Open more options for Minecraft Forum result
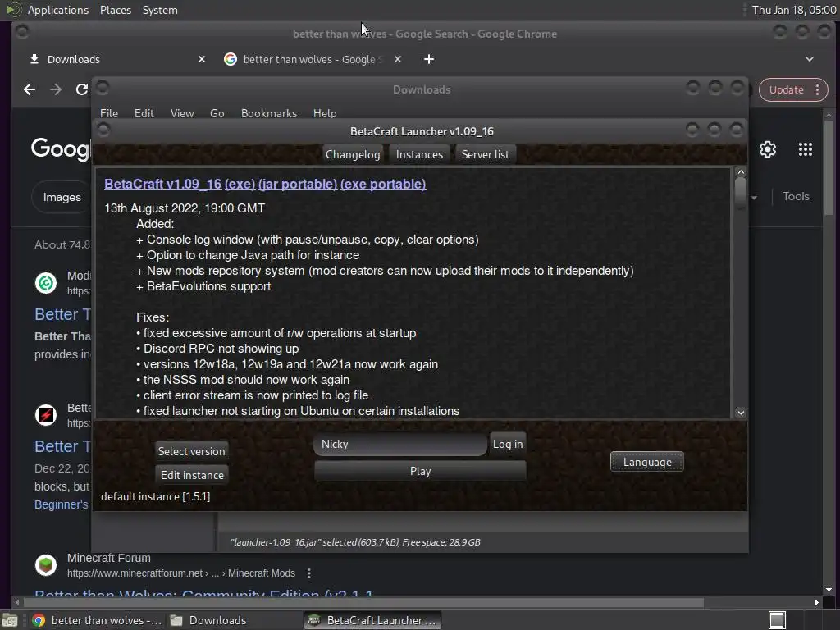This screenshot has width=840, height=630. tap(309, 573)
